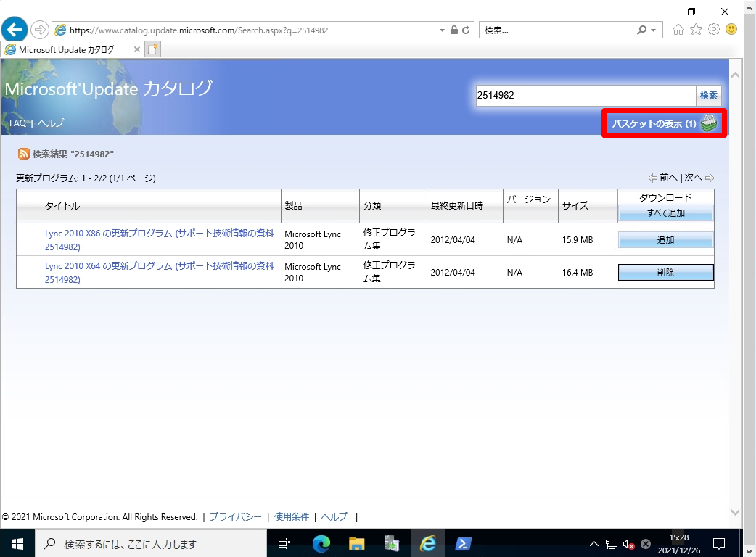This screenshot has width=756, height=557.
Task: Open the Lync 2010 X86 update title link
Action: coord(159,240)
